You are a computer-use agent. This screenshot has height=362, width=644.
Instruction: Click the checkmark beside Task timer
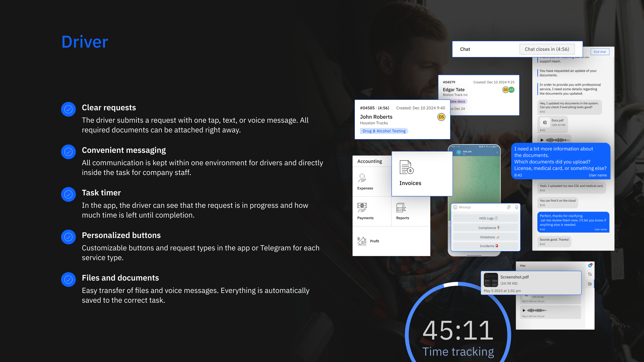[68, 194]
